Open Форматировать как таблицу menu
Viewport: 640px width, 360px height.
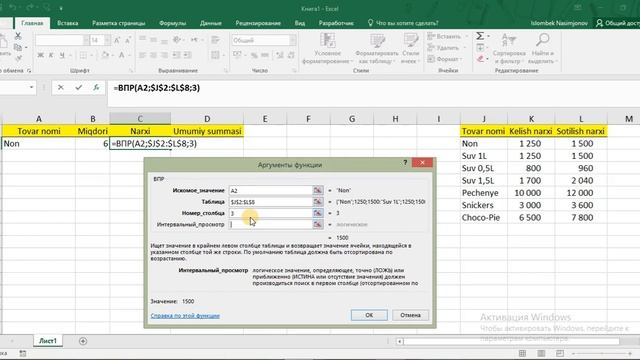point(376,49)
